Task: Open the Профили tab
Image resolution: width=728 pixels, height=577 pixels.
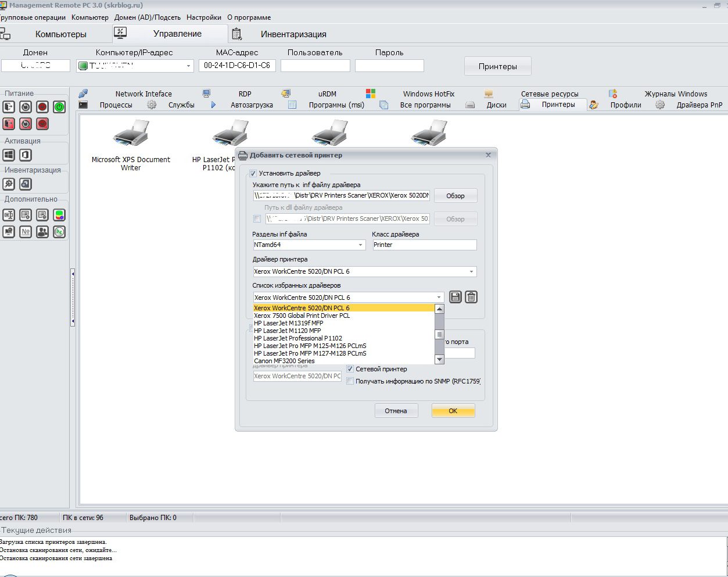Action: tap(626, 105)
